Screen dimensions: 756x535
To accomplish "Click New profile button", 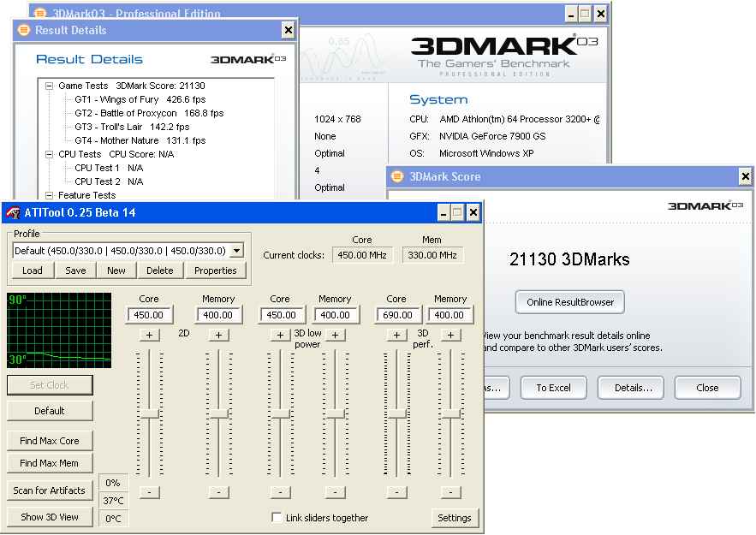I will (116, 270).
